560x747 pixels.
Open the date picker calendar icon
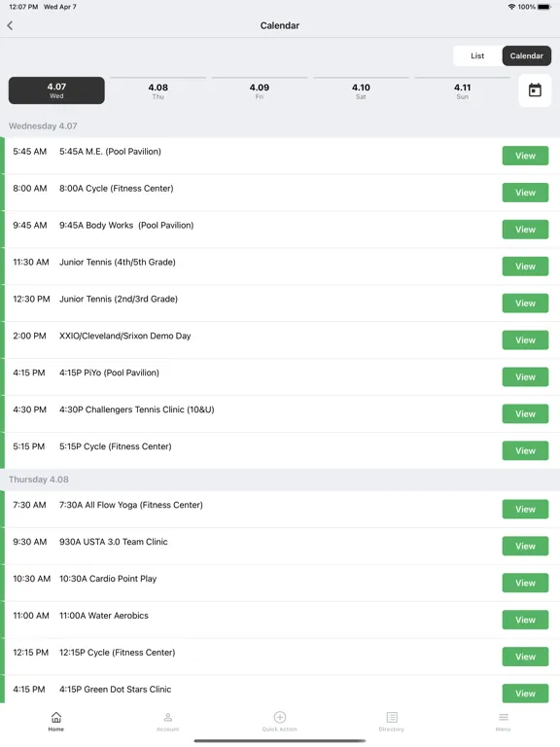point(535,90)
